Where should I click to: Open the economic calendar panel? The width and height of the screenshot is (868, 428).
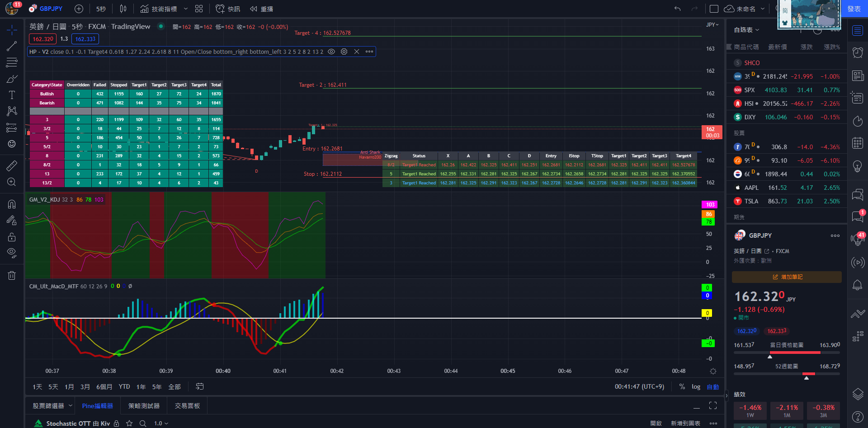coord(858,143)
